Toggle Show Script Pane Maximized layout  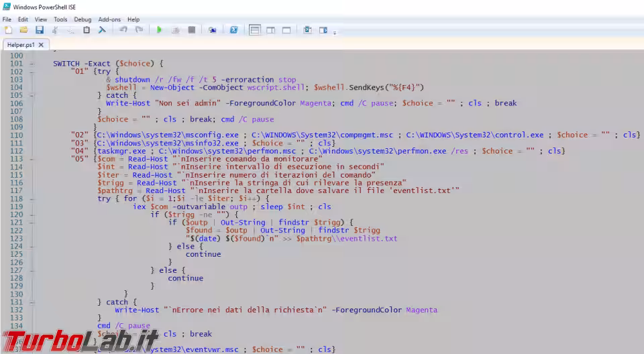286,30
